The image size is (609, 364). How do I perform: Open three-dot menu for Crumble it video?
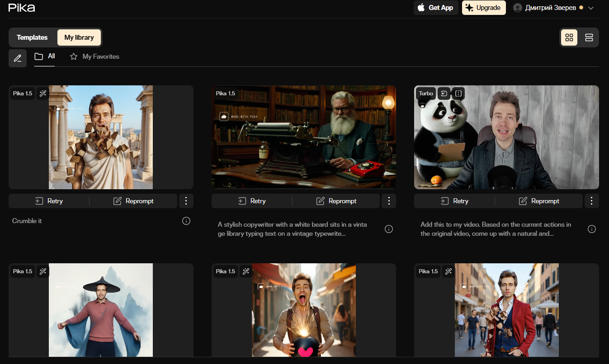click(x=186, y=201)
